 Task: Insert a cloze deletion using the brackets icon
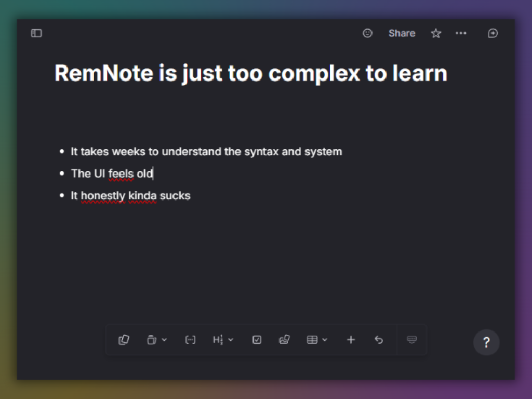(x=190, y=340)
